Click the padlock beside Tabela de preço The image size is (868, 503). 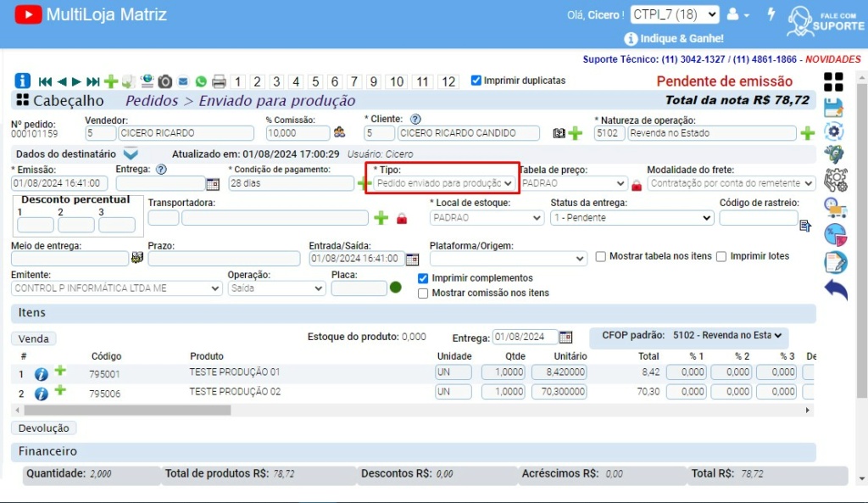637,183
